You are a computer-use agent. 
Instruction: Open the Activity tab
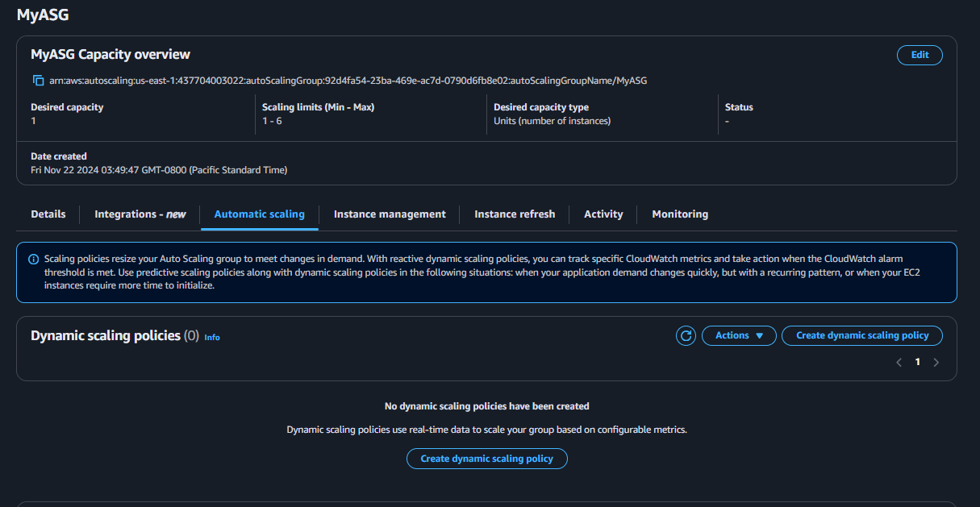(603, 214)
